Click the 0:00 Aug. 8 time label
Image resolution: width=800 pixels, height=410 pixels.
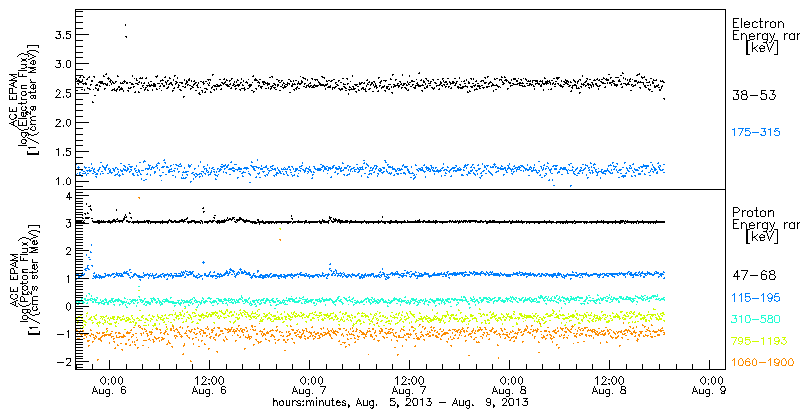510,385
